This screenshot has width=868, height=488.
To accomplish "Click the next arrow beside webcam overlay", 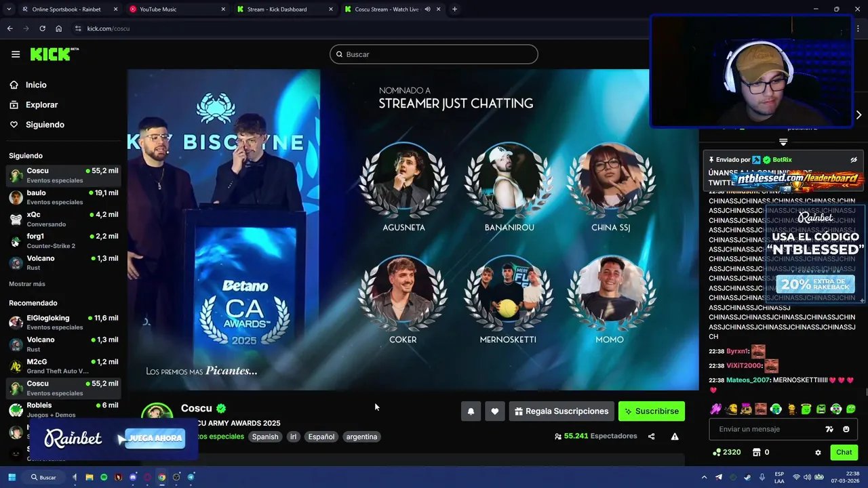I will coord(859,115).
